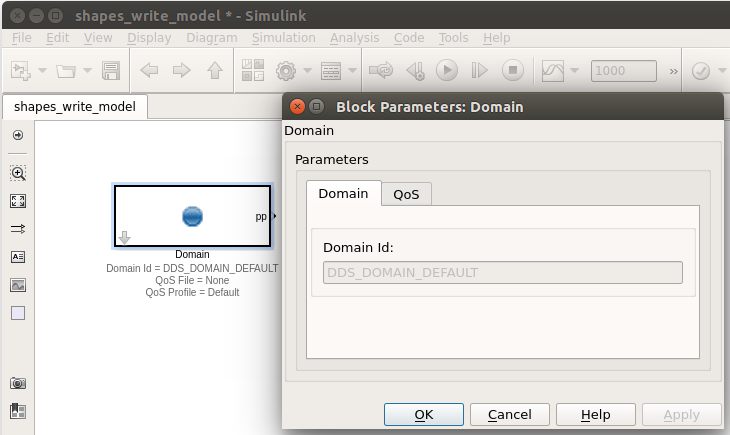Switch to the Domain tab in dialog
The height and width of the screenshot is (435, 730).
(x=344, y=193)
